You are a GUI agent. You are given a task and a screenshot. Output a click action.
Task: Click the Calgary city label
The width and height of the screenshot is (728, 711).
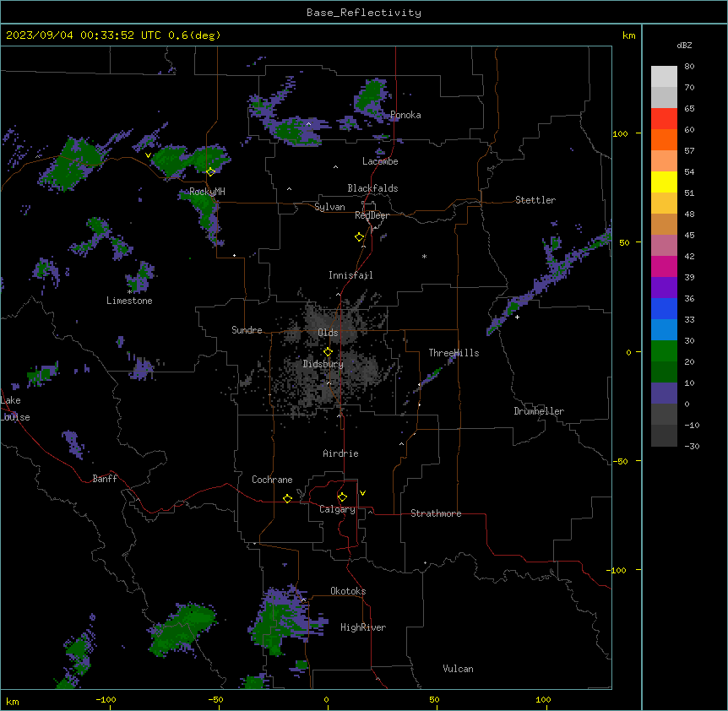(337, 509)
